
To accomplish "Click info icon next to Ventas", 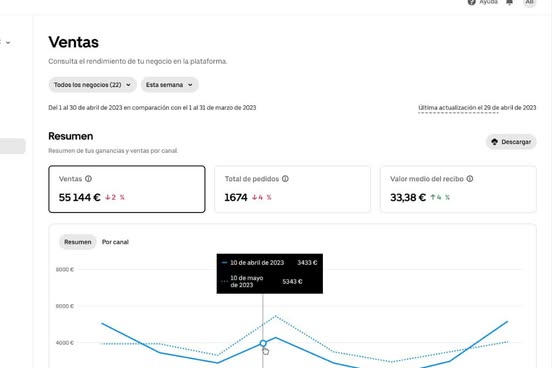I will [x=88, y=179].
